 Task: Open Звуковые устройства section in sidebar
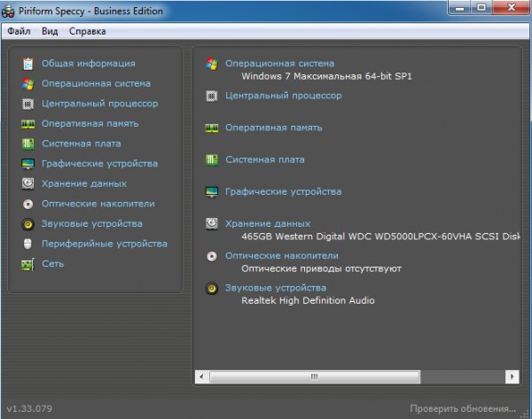point(92,223)
